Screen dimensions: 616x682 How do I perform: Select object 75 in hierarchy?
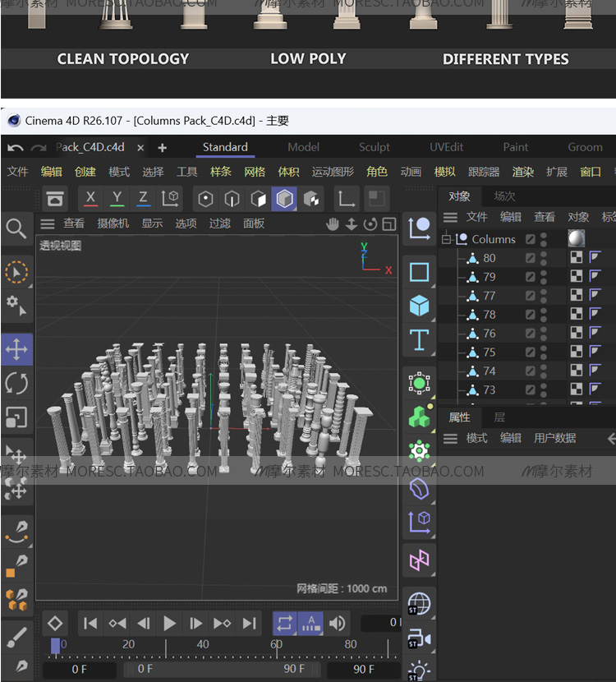pos(490,353)
